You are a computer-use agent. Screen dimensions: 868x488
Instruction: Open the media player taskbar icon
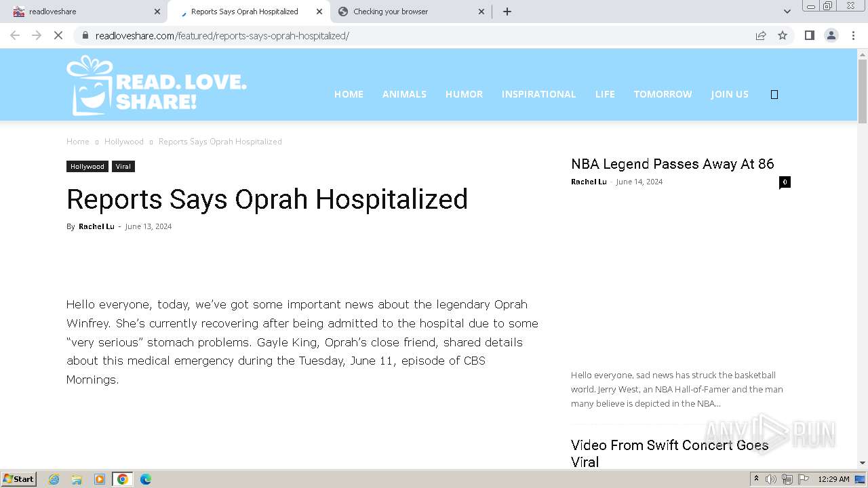[x=100, y=479]
